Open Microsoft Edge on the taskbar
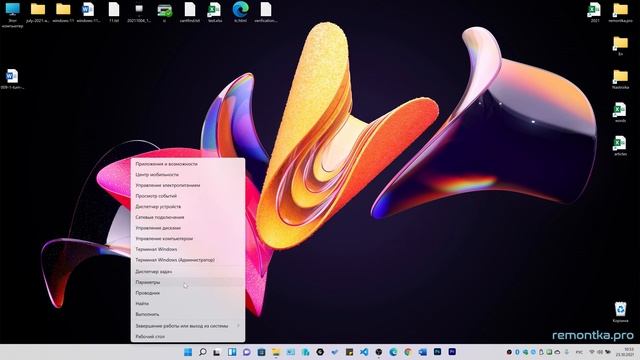640x360 pixels. pyautogui.click(x=393, y=352)
